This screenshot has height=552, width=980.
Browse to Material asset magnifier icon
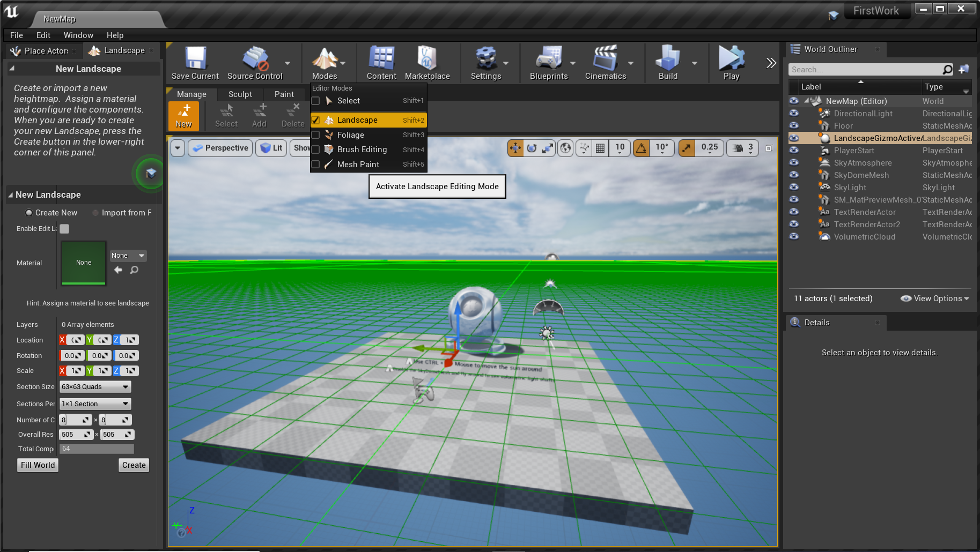(x=134, y=270)
